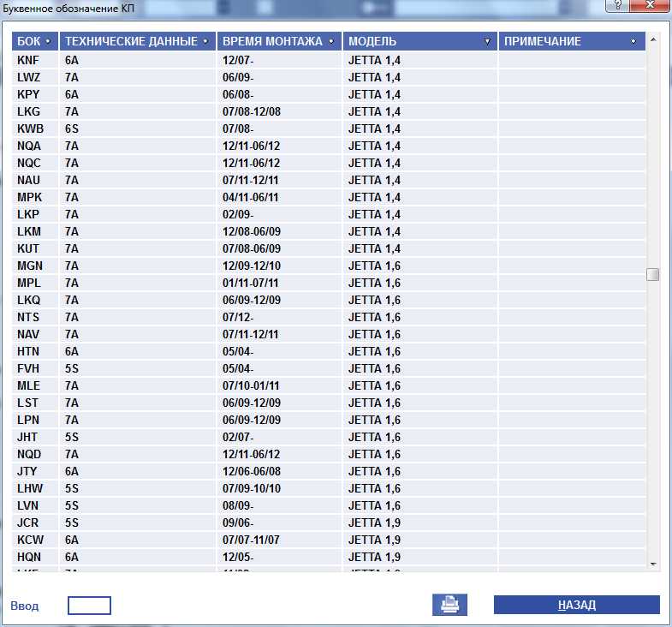Click the 12/05- install time cell
Viewport: 672px width, 627px height.
pos(238,557)
